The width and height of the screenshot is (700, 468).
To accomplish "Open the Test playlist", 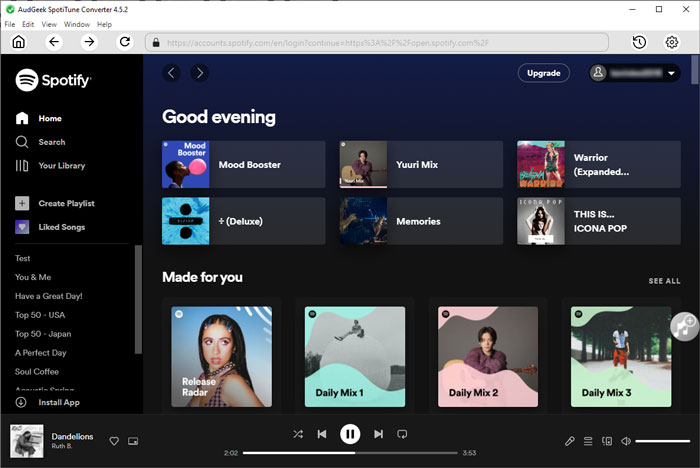I will coord(23,258).
